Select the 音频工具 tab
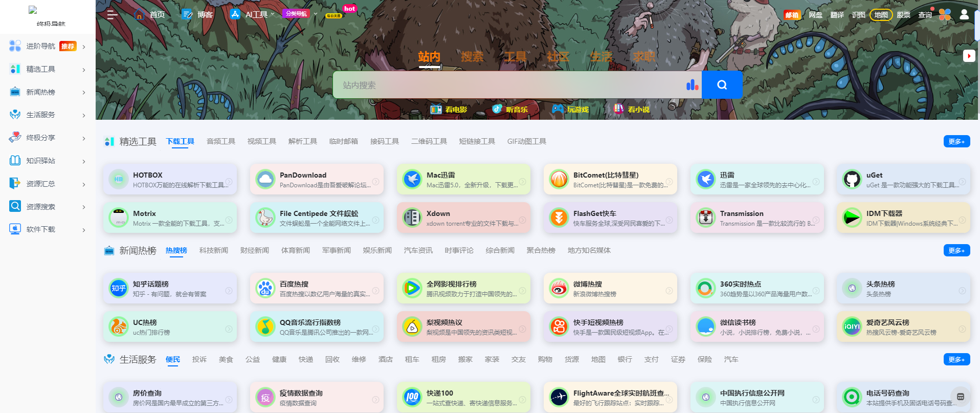 (x=221, y=141)
